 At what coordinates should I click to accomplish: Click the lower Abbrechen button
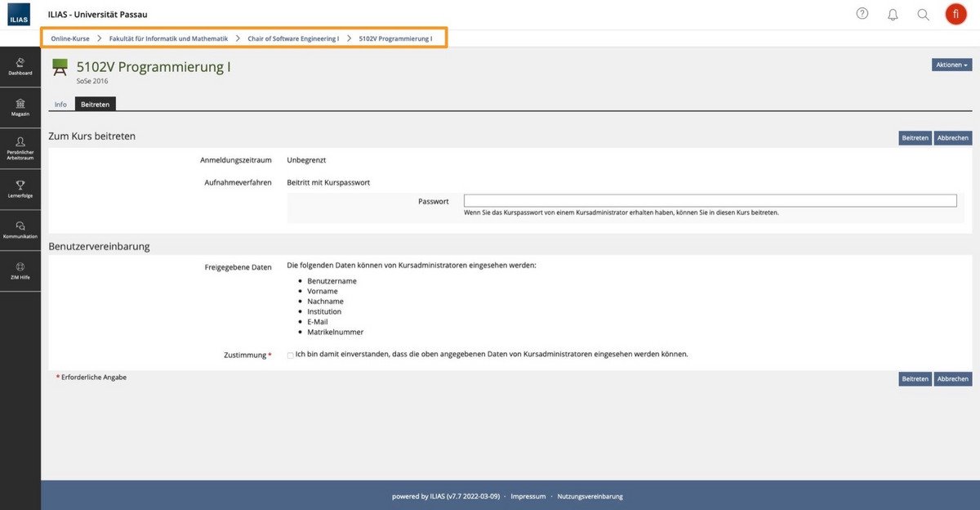[953, 379]
